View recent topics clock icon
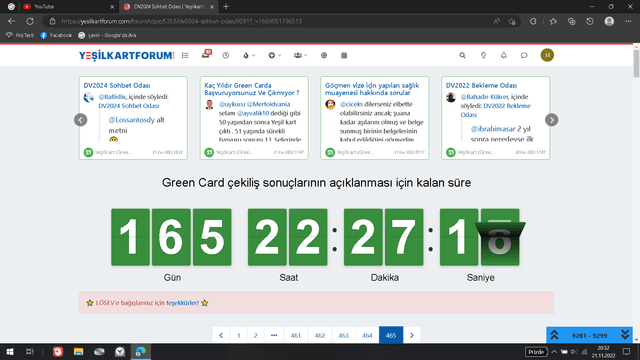The image size is (640, 360). [x=226, y=55]
